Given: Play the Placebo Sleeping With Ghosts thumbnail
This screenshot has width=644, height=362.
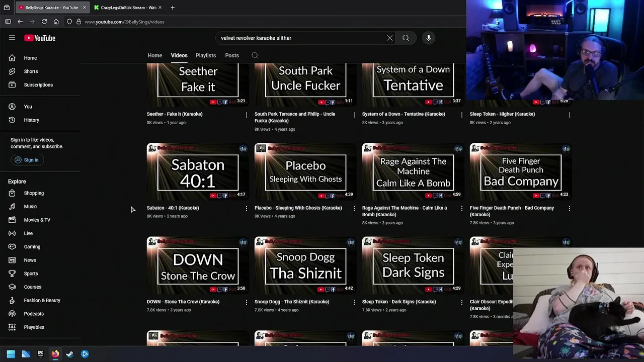Looking at the screenshot, I should click(305, 171).
